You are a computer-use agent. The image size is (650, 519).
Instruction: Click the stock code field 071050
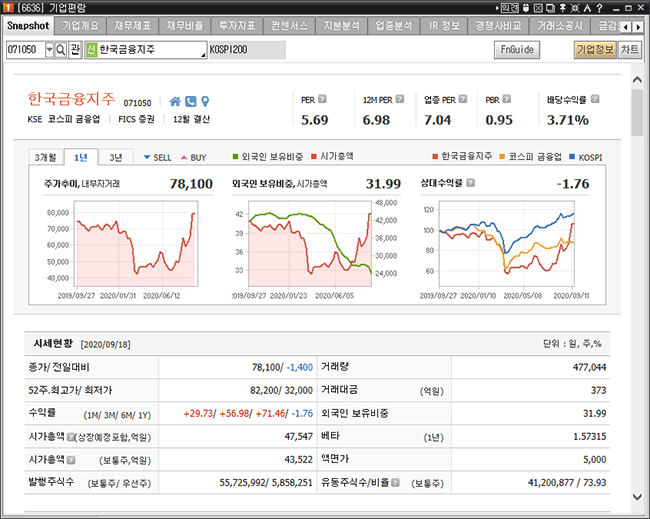click(x=26, y=50)
